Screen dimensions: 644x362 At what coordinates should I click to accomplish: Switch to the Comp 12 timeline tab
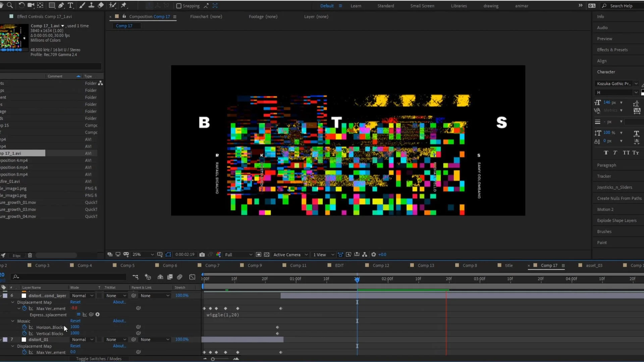381,265
